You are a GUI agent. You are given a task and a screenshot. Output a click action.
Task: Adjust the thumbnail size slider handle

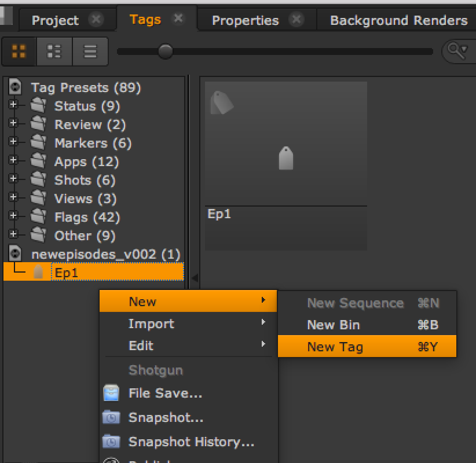tap(166, 52)
